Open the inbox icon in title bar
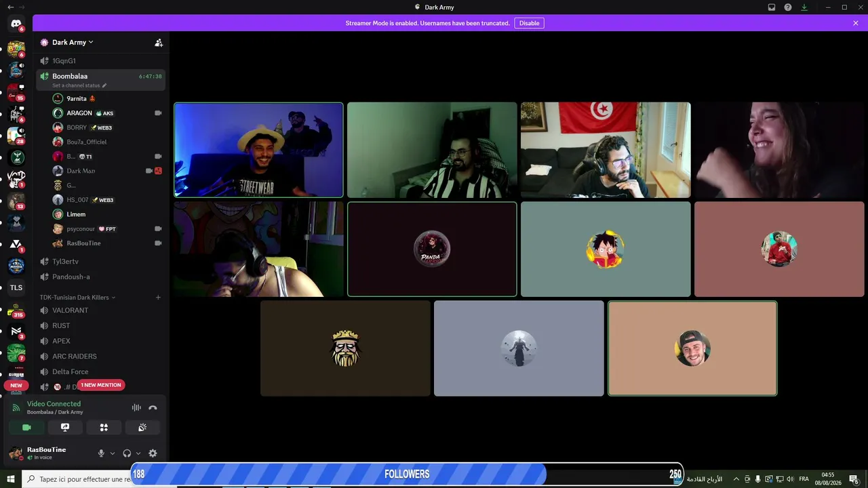The image size is (868, 488). [x=772, y=7]
